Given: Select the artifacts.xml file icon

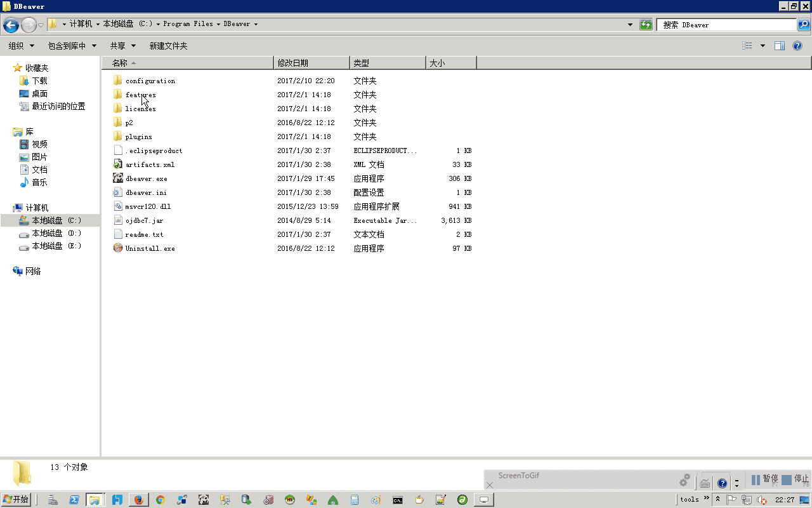Looking at the screenshot, I should (118, 164).
